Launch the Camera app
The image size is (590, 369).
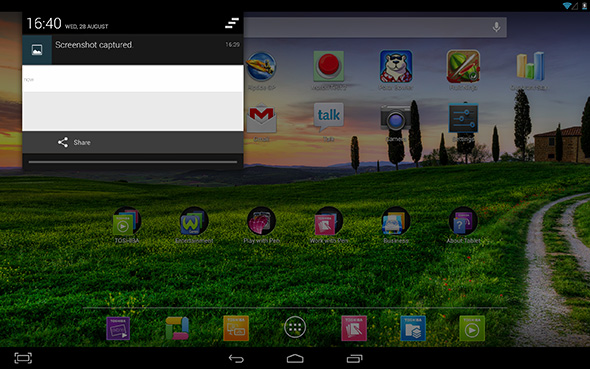[395, 118]
